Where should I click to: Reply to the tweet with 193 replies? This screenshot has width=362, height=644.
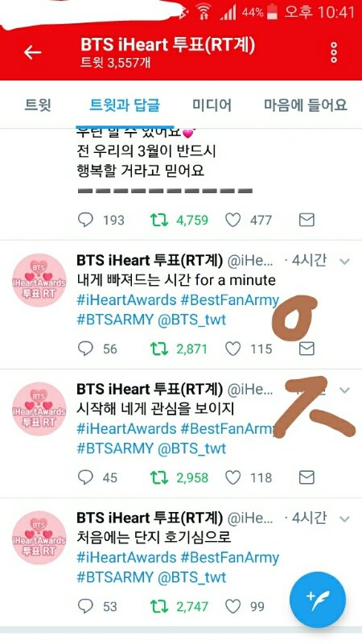tap(85, 220)
